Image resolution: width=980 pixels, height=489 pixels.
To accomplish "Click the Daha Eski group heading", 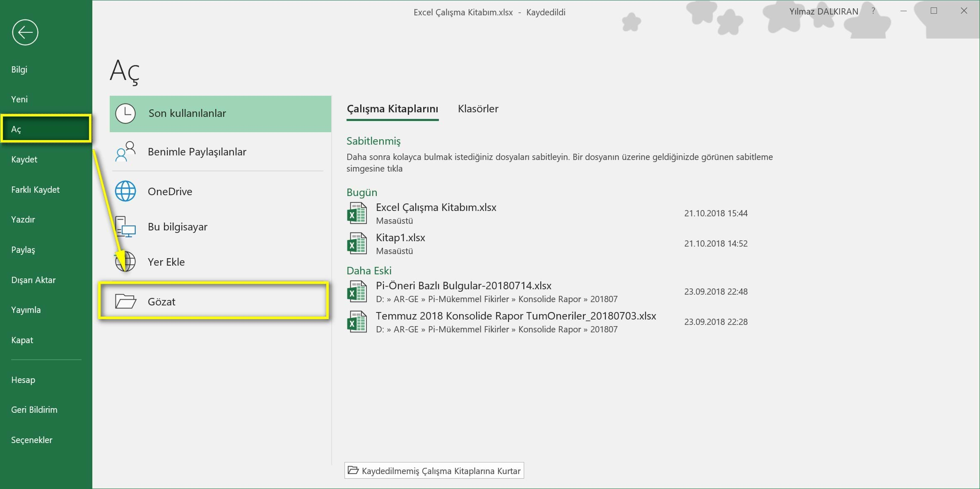I will click(x=369, y=271).
